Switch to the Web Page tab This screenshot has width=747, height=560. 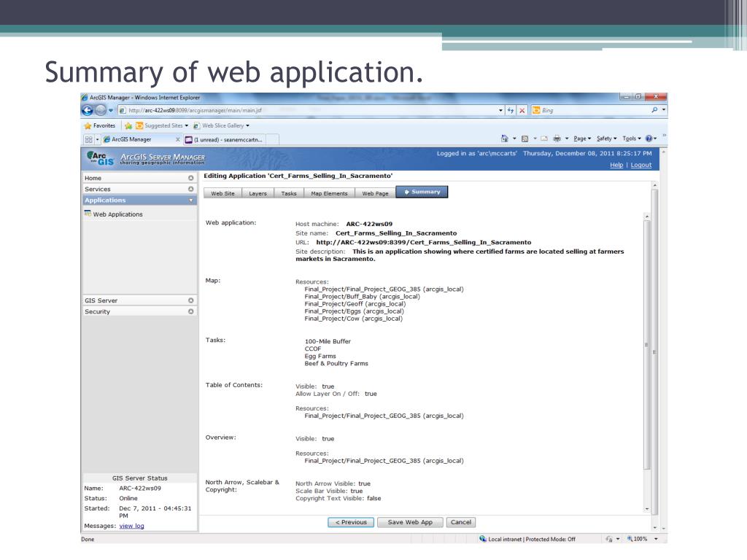375,193
